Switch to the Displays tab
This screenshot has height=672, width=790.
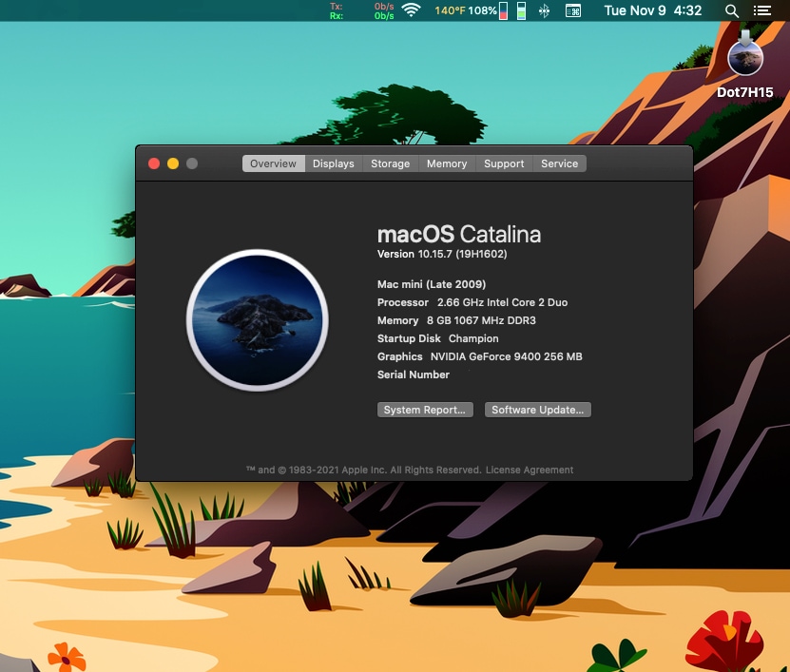(333, 163)
